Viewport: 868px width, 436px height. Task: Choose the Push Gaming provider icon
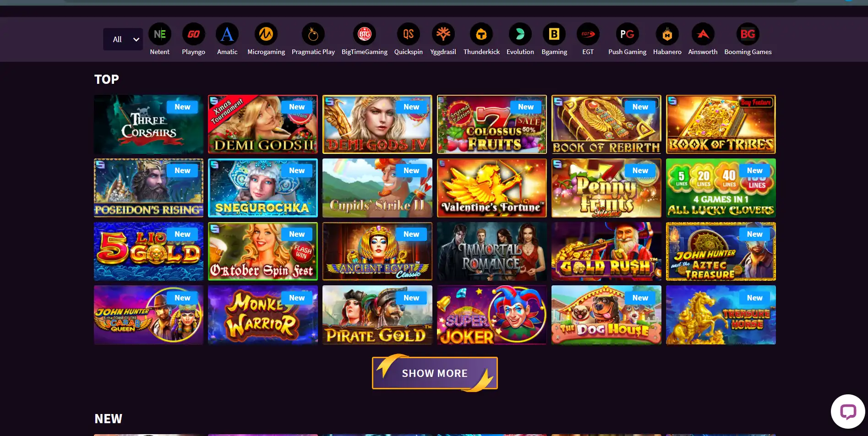[x=627, y=34]
